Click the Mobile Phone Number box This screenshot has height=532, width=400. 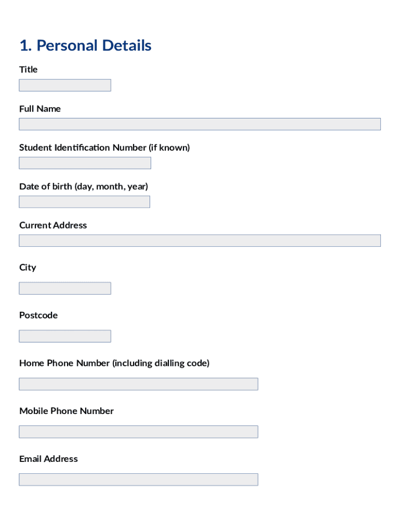138,432
